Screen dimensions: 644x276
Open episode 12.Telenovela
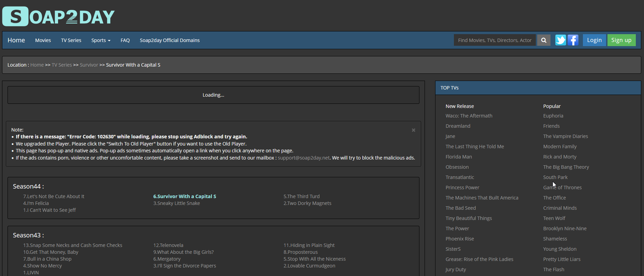pos(168,245)
